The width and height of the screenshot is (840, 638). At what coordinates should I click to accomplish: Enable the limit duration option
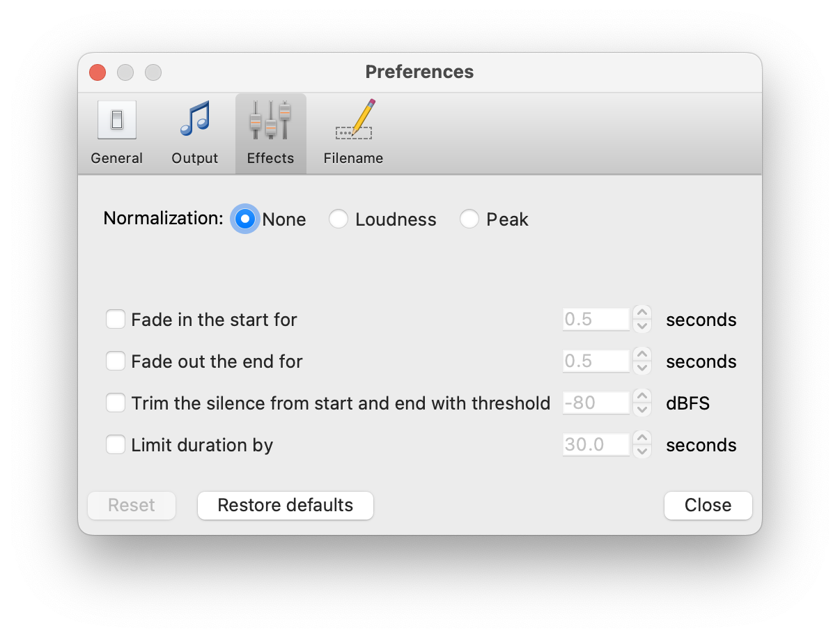point(116,444)
